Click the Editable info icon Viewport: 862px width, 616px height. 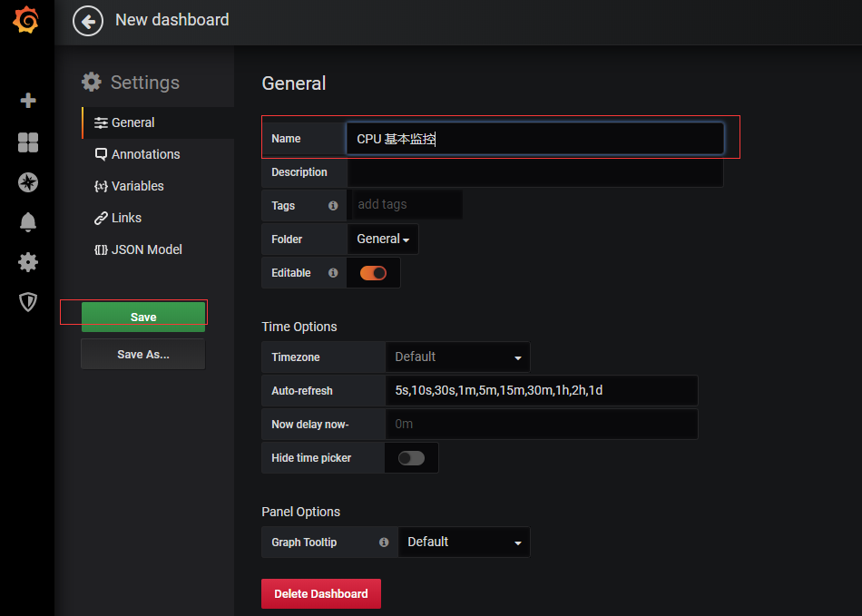pyautogui.click(x=333, y=272)
